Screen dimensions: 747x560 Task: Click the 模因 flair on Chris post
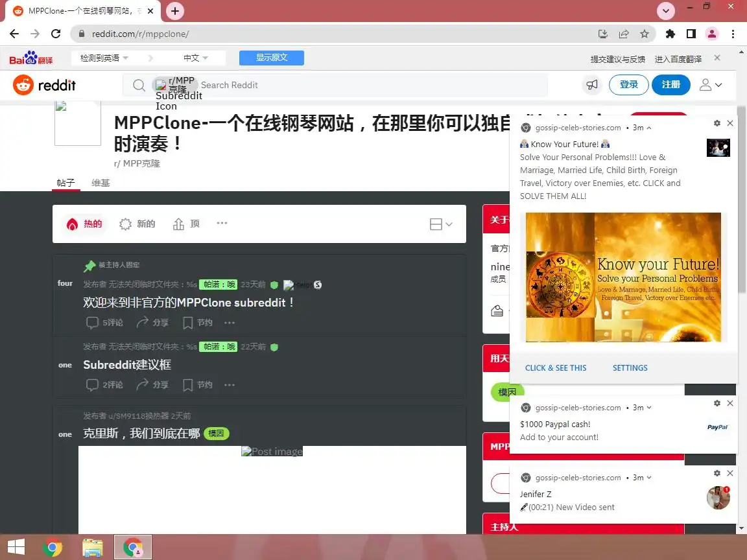[x=217, y=434]
